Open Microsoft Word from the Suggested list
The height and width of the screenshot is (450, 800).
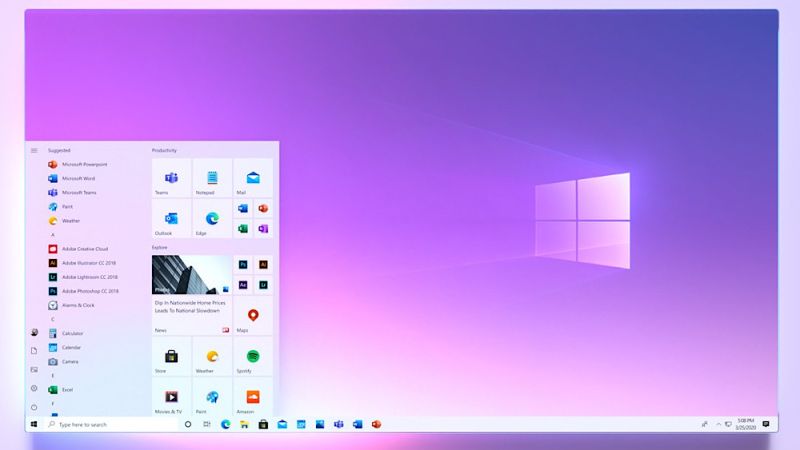[71, 179]
